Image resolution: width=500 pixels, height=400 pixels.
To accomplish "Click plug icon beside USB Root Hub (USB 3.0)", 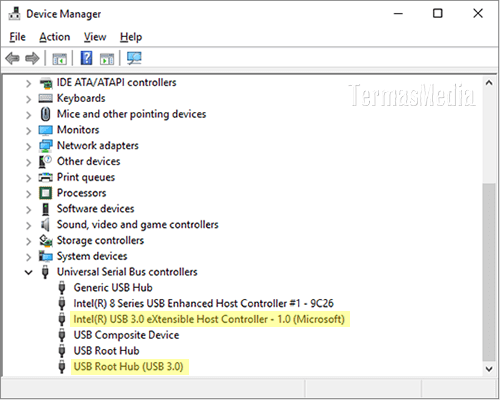I will tap(62, 367).
